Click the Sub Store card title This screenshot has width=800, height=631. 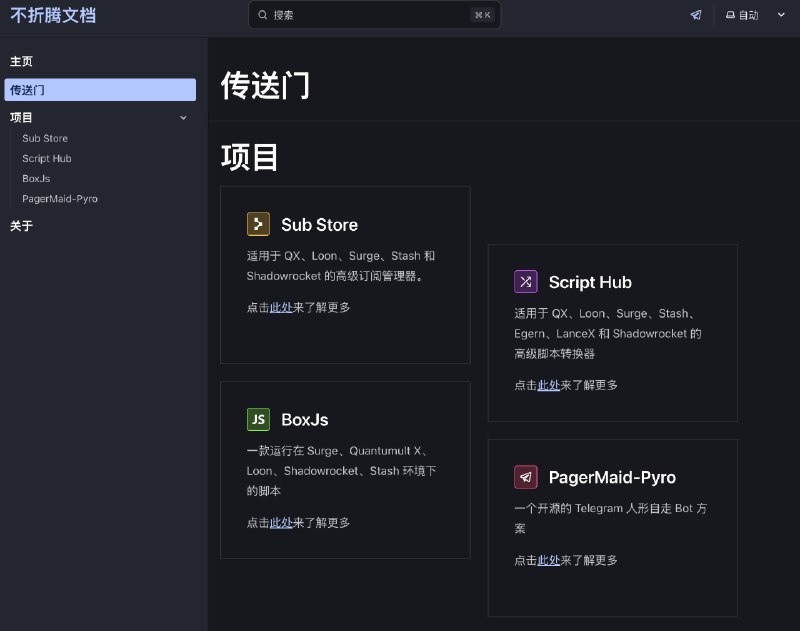[319, 224]
